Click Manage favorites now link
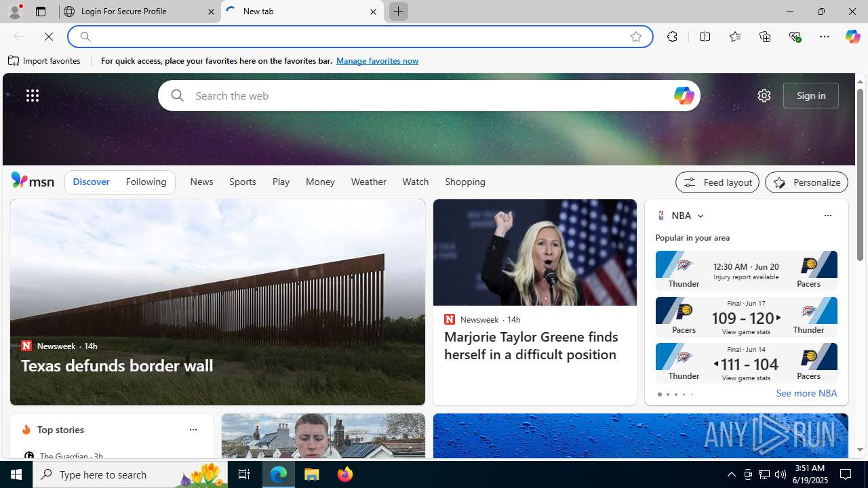 [x=377, y=61]
